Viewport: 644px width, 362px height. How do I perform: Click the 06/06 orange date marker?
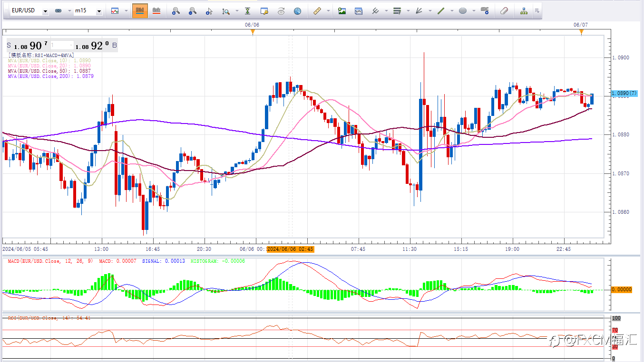pos(253,31)
